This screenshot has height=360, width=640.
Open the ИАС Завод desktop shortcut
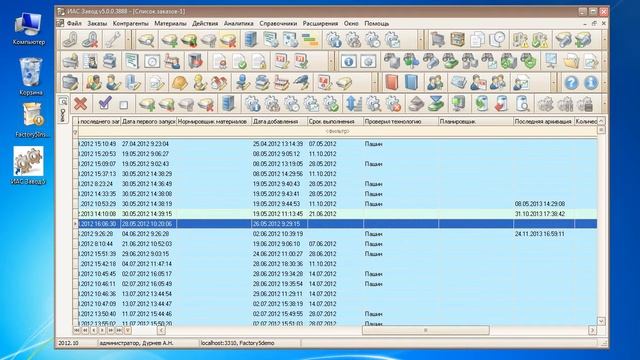tap(28, 166)
